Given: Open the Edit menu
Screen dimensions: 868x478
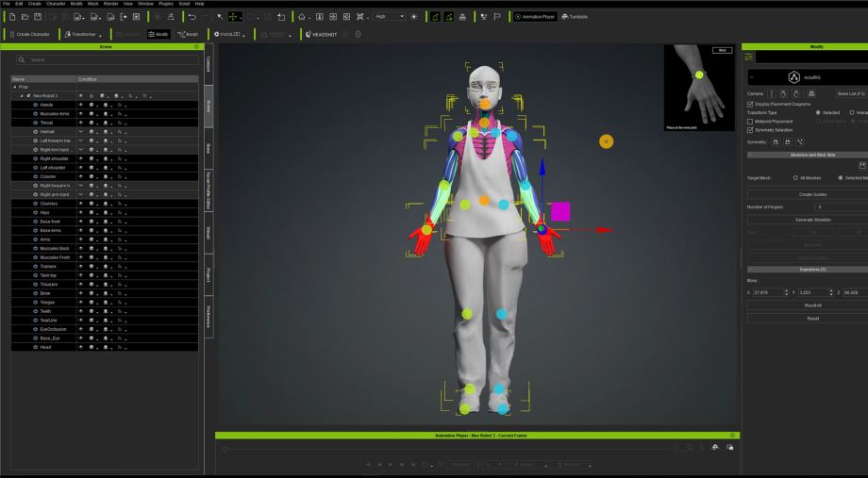Looking at the screenshot, I should pos(20,4).
